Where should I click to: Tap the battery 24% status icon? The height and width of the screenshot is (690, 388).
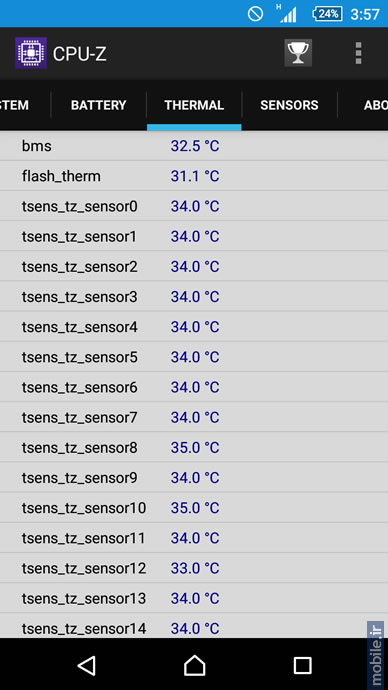click(x=327, y=14)
